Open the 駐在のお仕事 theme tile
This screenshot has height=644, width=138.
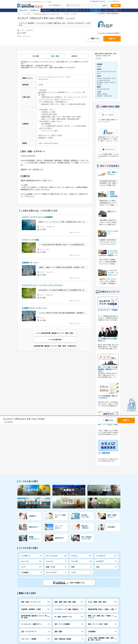(x=34, y=503)
